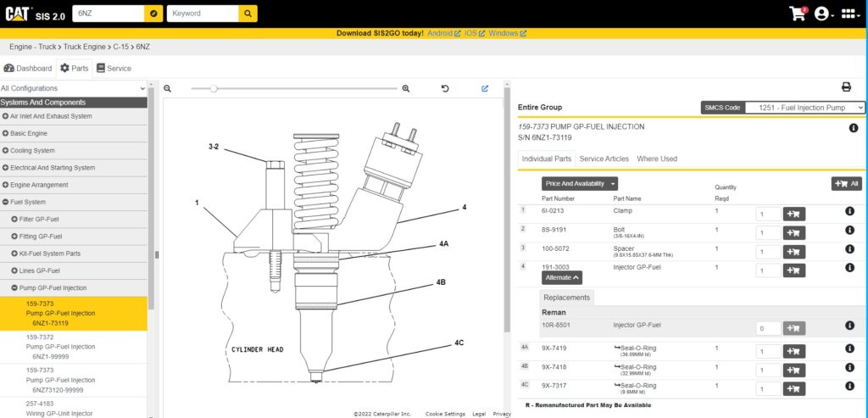This screenshot has width=868, height=418.
Task: Print the parts list
Action: pyautogui.click(x=845, y=87)
